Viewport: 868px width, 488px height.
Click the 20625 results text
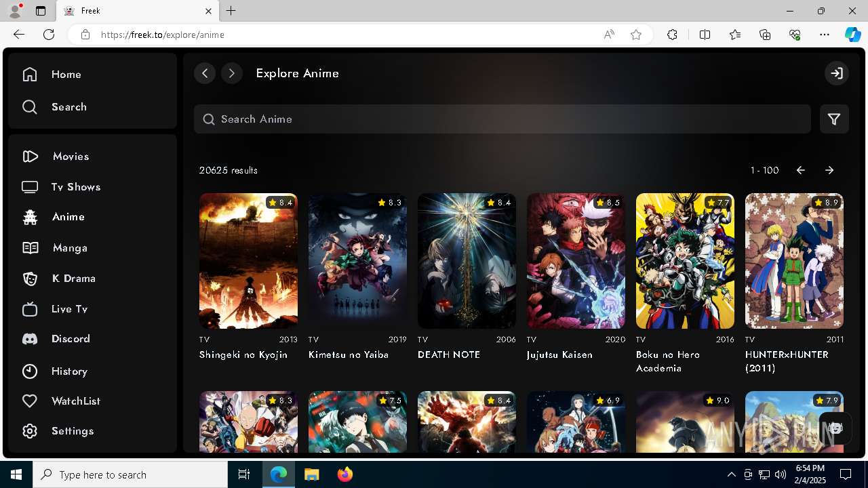click(229, 170)
